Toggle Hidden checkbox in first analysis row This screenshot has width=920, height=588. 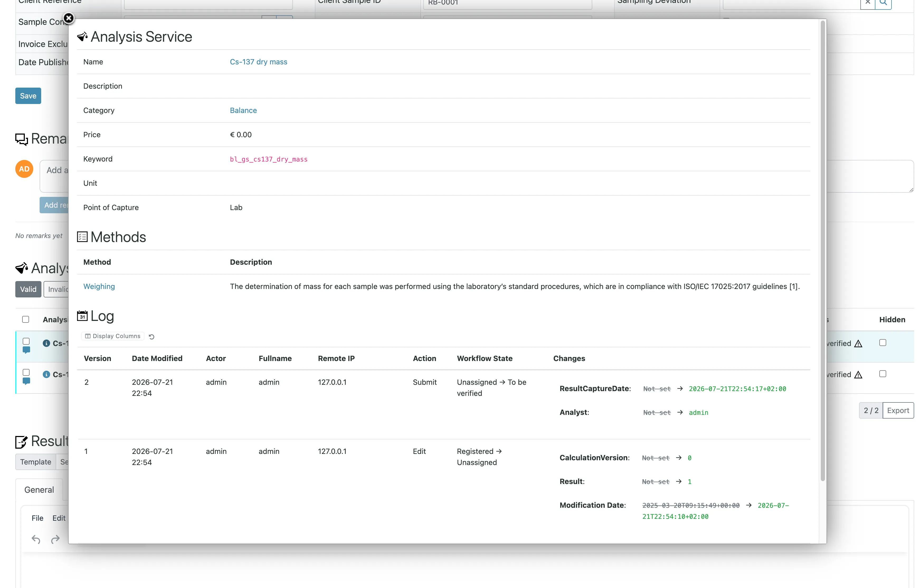click(x=883, y=343)
